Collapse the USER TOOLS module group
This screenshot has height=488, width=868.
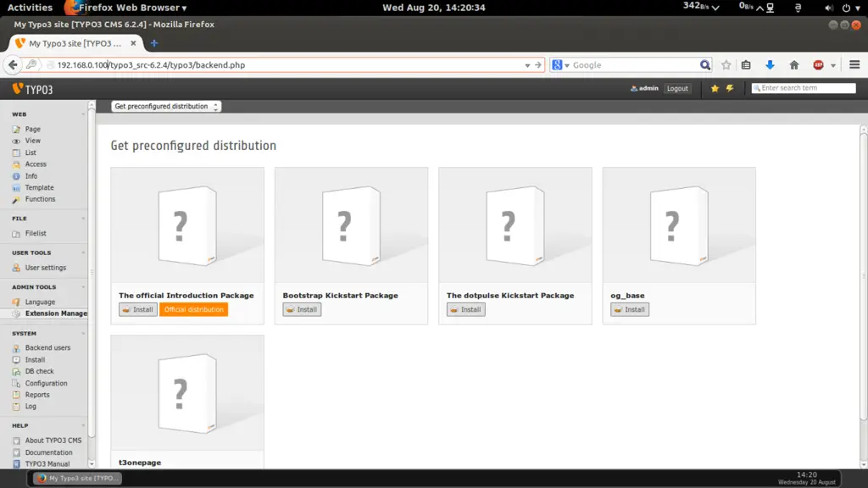point(83,252)
